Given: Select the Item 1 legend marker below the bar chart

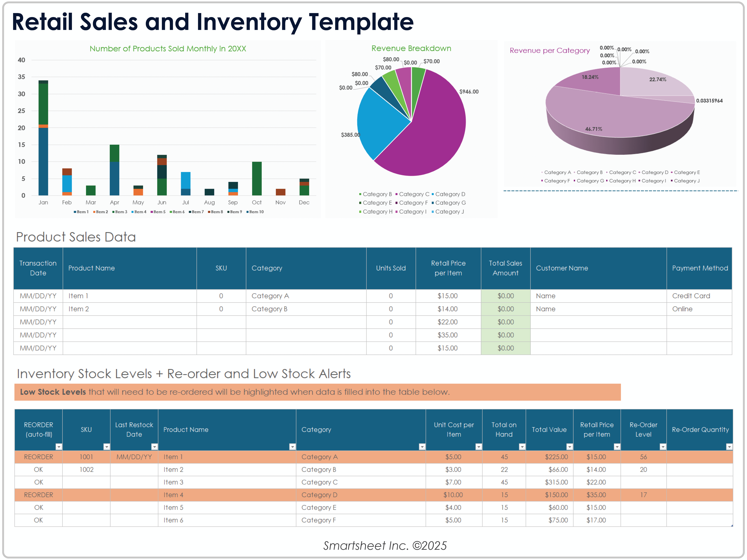Looking at the screenshot, I should (75, 212).
